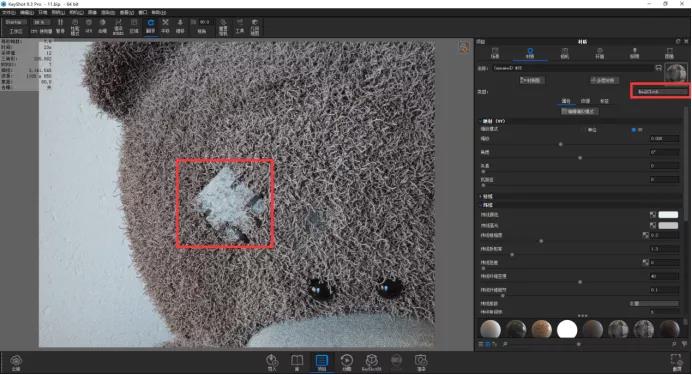The height and width of the screenshot is (375, 692).
Task: Click the light gray color swatch below white one
Action: click(x=668, y=225)
